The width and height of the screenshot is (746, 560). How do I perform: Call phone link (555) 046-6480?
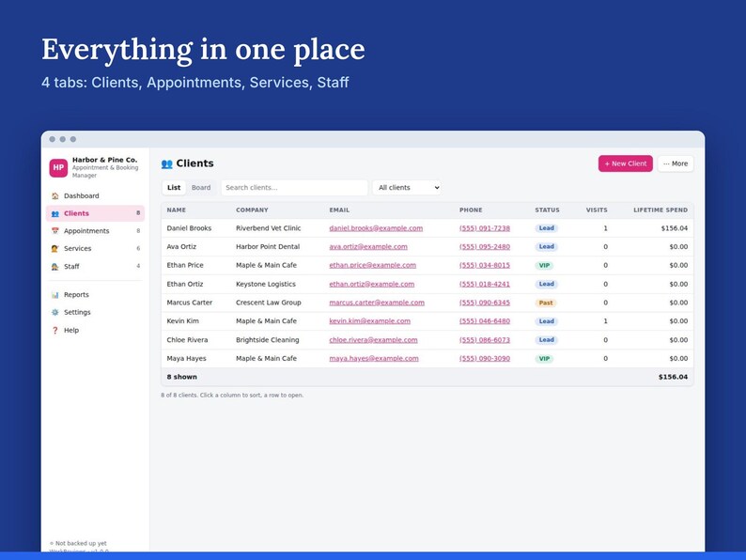tap(484, 321)
